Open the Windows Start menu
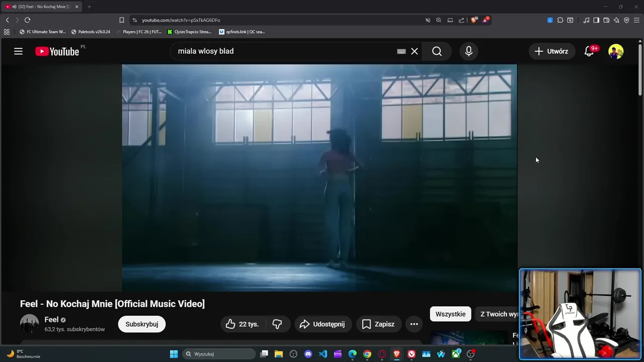This screenshot has height=362, width=644. pyautogui.click(x=174, y=354)
